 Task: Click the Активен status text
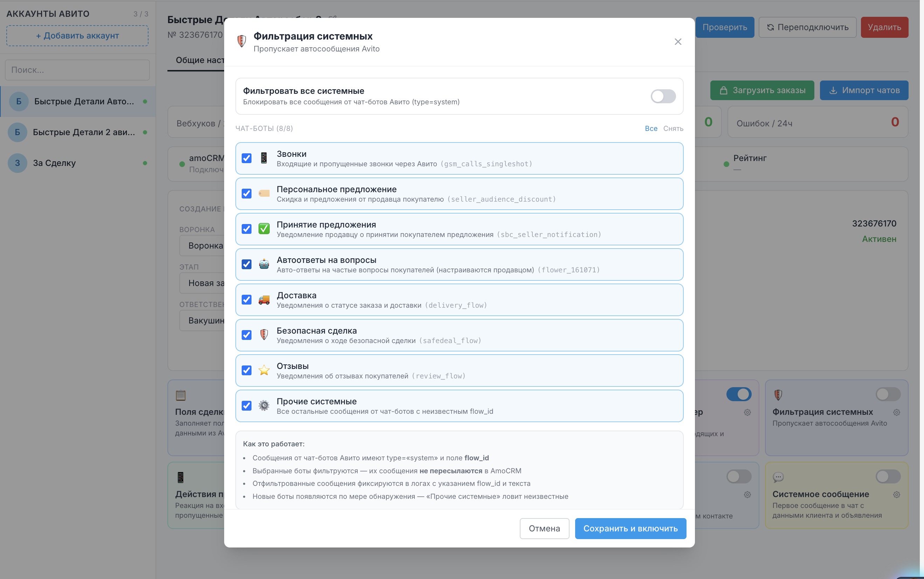[x=879, y=239]
